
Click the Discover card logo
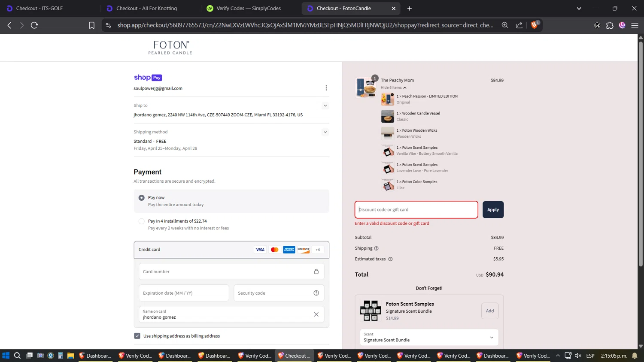click(x=304, y=250)
